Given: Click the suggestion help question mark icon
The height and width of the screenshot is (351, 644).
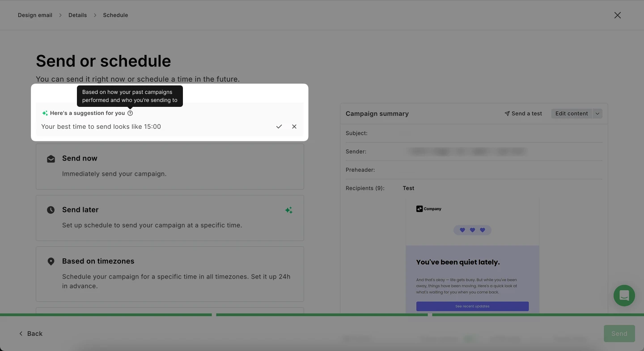Looking at the screenshot, I should [x=130, y=113].
